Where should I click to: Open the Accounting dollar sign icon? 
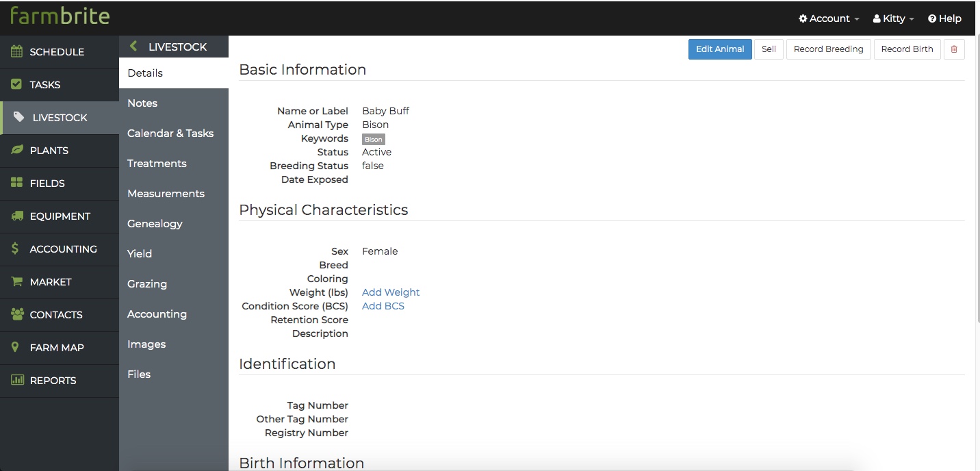tap(15, 249)
